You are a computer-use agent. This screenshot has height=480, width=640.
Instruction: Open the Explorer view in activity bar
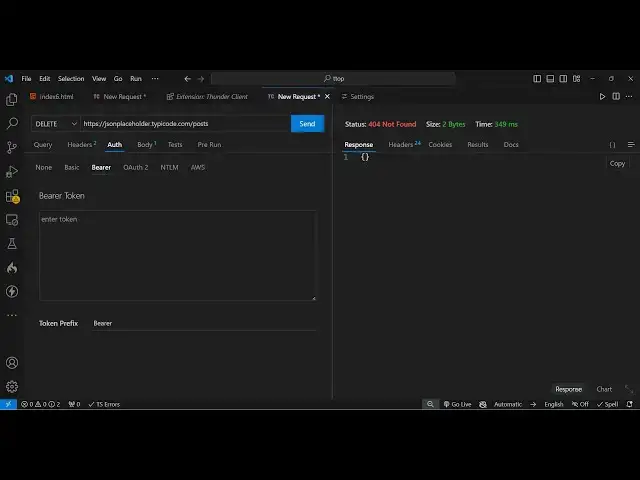pos(12,100)
